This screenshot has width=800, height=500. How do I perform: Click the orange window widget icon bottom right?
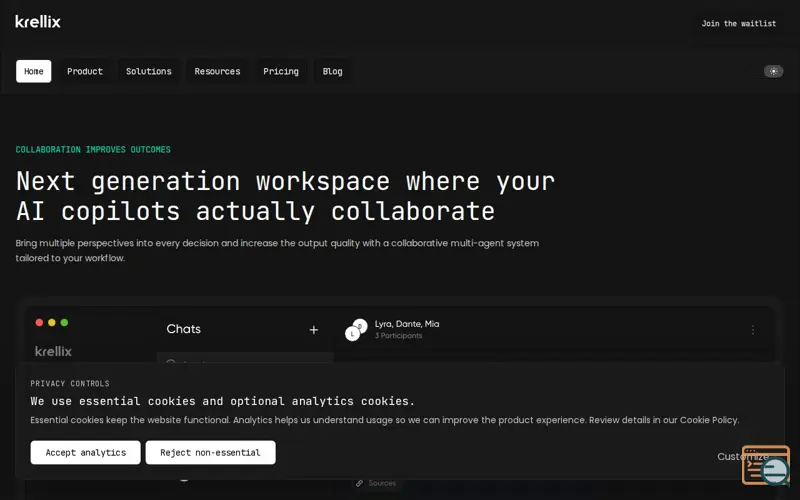765,465
